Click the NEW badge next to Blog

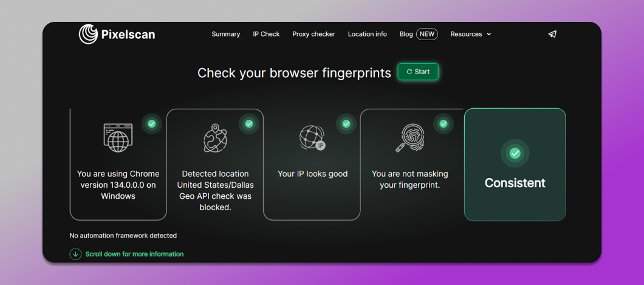[427, 34]
